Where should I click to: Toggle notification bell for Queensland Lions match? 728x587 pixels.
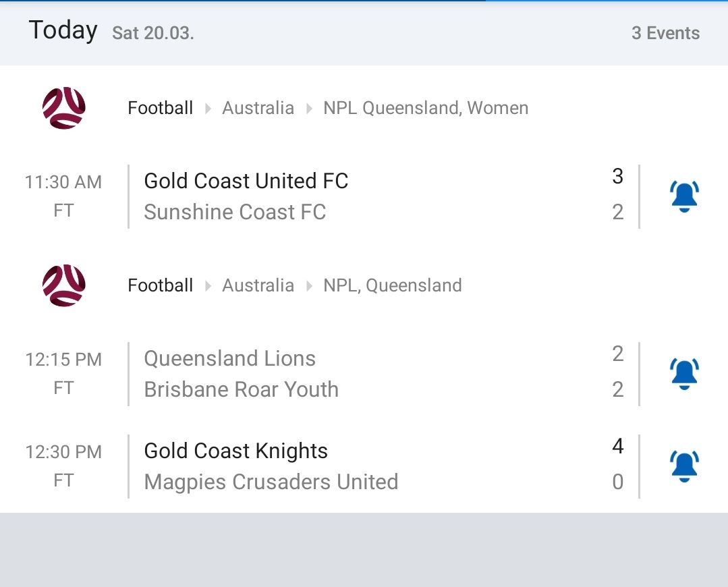684,374
